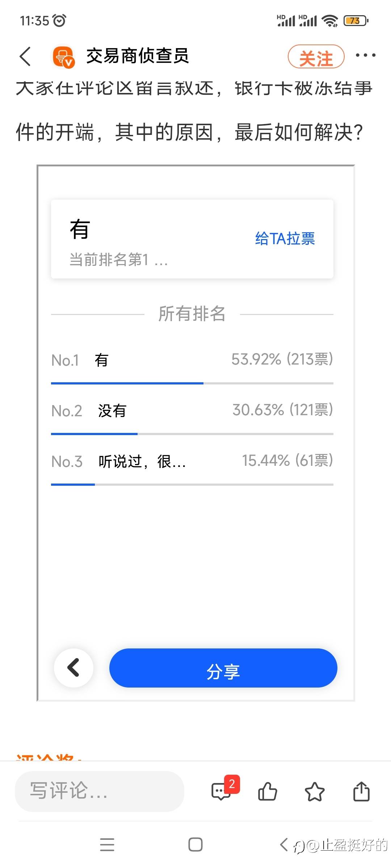
Task: Favorite the post with the star icon
Action: click(315, 792)
